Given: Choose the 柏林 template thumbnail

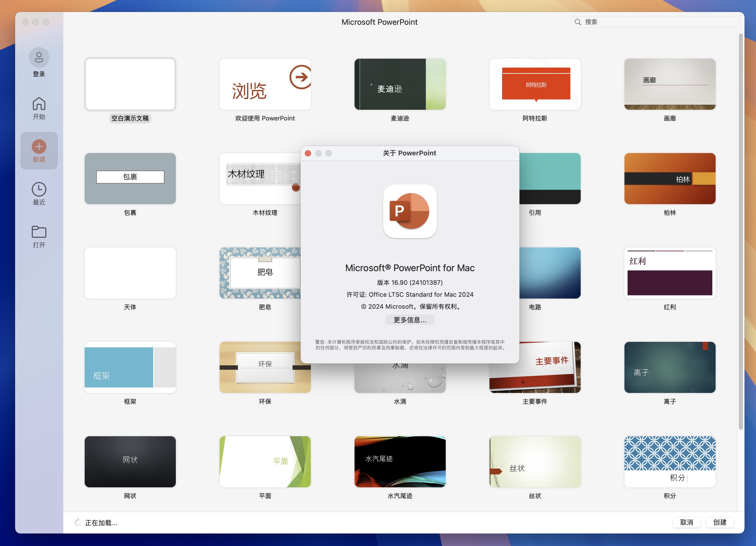Looking at the screenshot, I should (670, 178).
